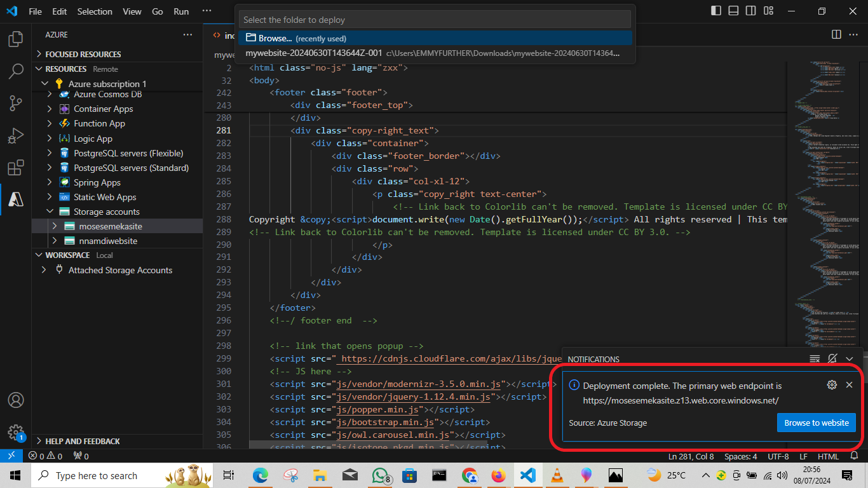Viewport: 868px width, 488px height.
Task: Click the Browse to website button
Action: point(816,423)
